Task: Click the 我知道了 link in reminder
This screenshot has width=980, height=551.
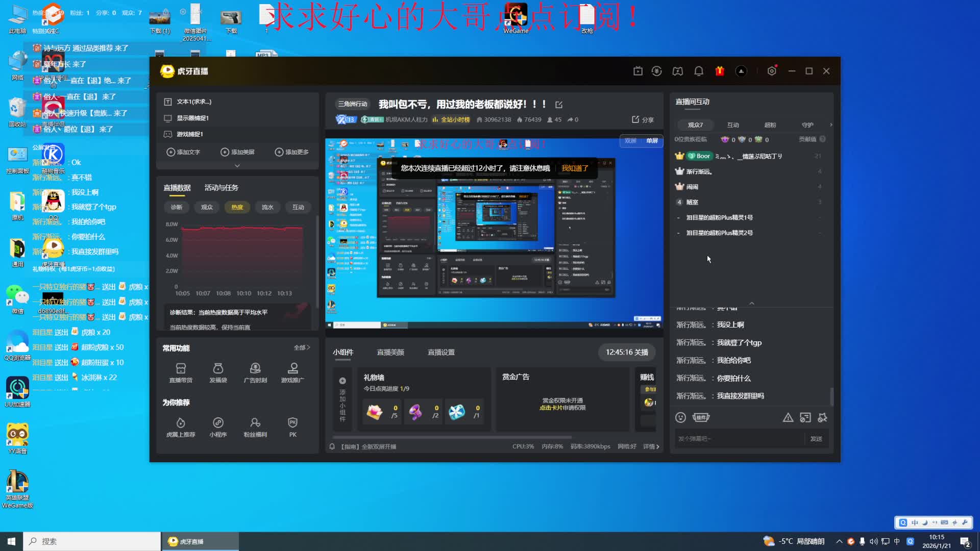Action: tap(575, 168)
